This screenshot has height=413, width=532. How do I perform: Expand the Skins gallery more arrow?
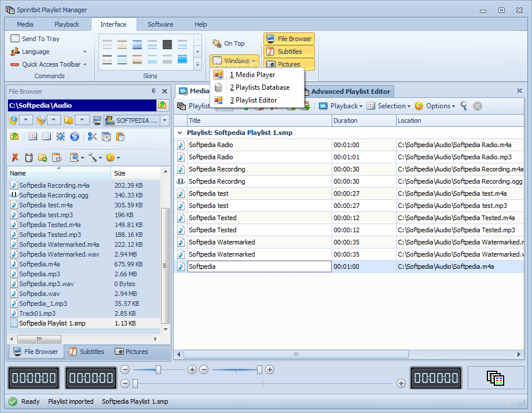(198, 64)
